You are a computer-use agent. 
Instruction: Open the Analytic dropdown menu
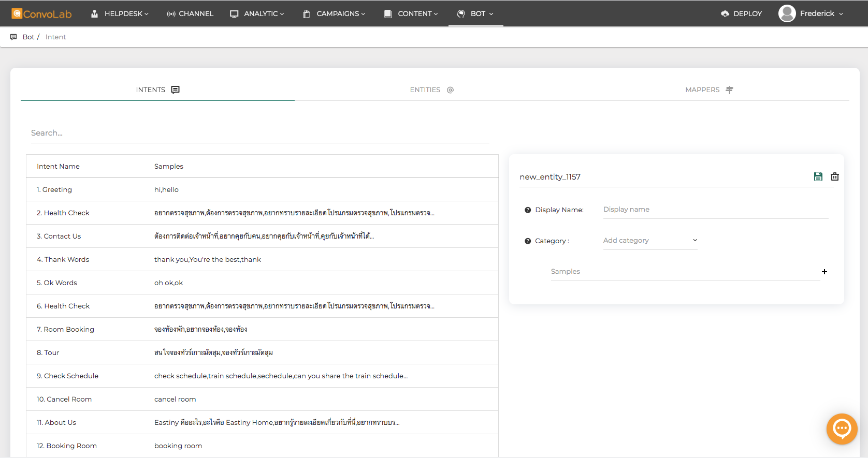pyautogui.click(x=257, y=13)
